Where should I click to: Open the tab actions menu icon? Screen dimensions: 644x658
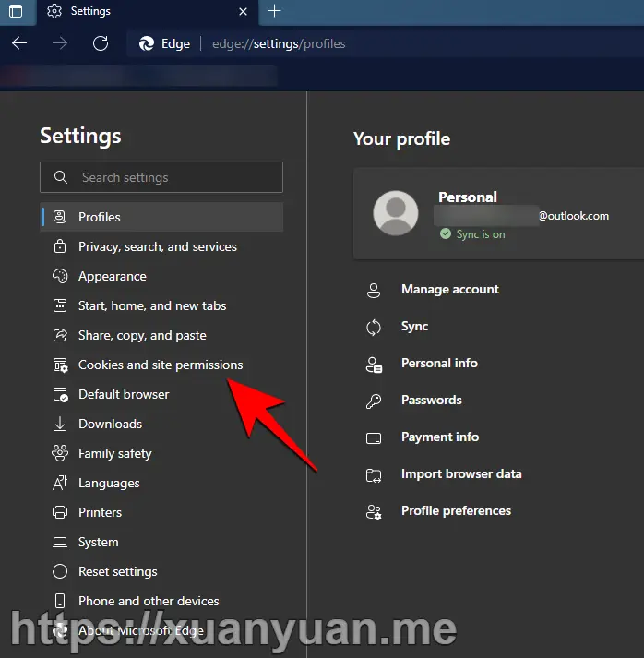pos(16,11)
